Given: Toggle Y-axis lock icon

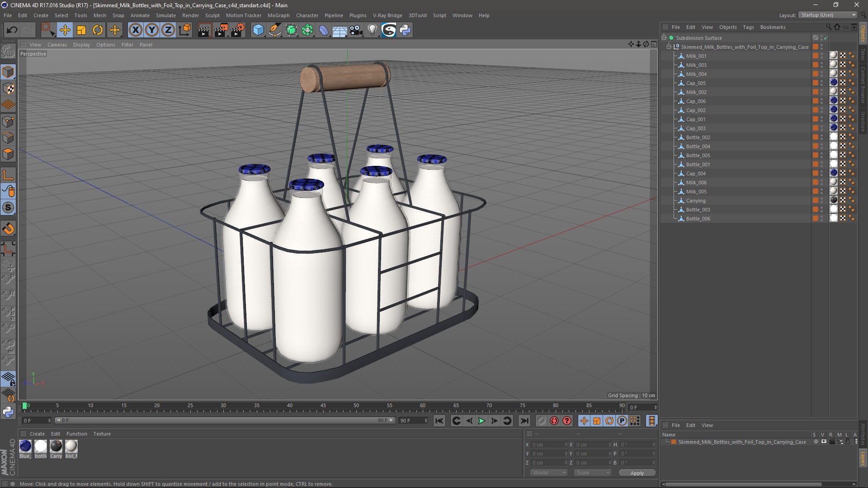Looking at the screenshot, I should (x=152, y=30).
